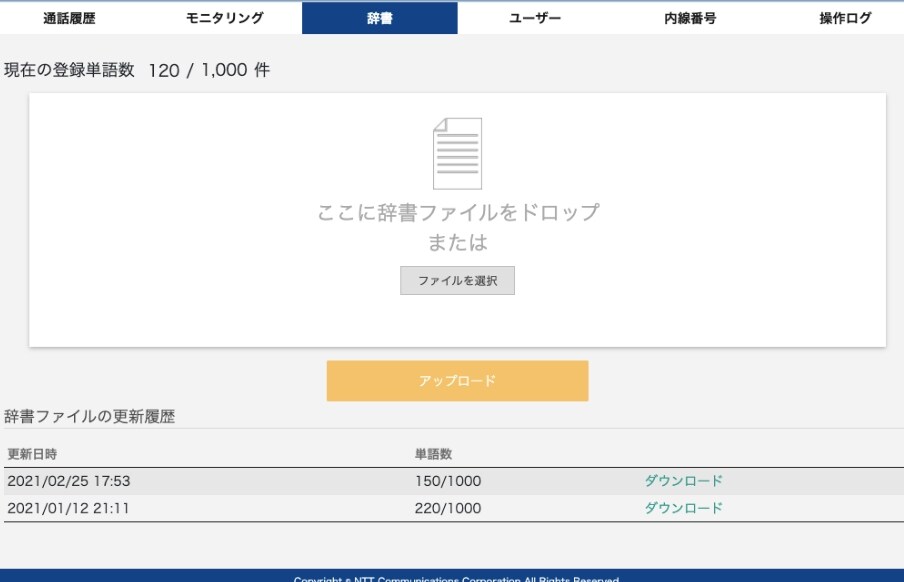The image size is (904, 582).
Task: Click the 辞書ファイルの更新履歴 heading
Action: 89,416
